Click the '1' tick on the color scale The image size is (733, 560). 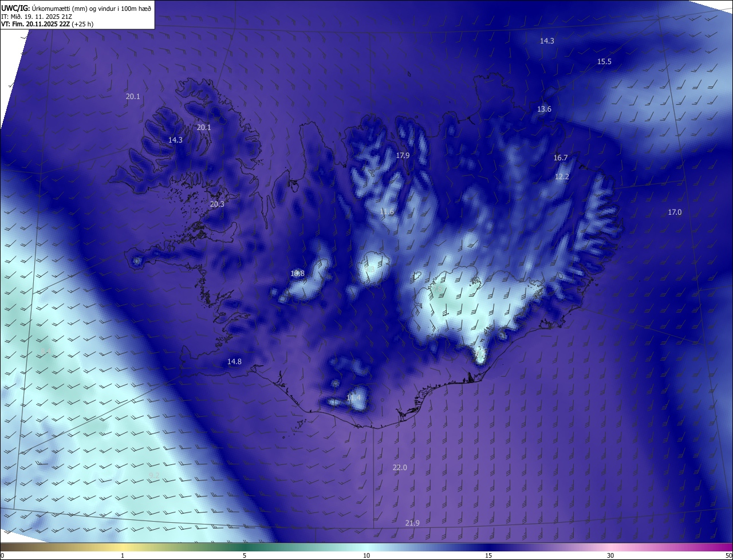[x=123, y=555]
